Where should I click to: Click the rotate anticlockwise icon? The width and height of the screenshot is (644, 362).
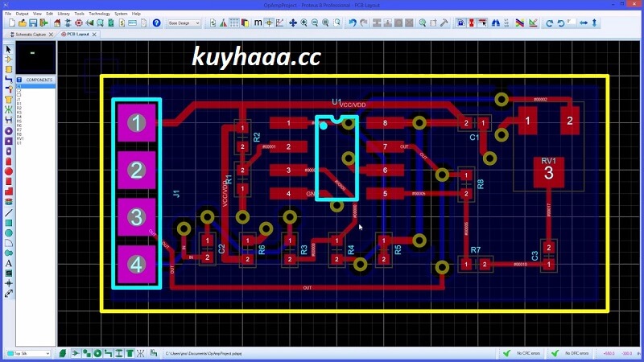560,23
